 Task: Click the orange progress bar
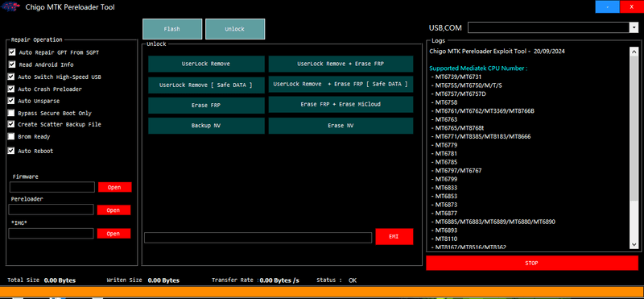[x=322, y=291]
